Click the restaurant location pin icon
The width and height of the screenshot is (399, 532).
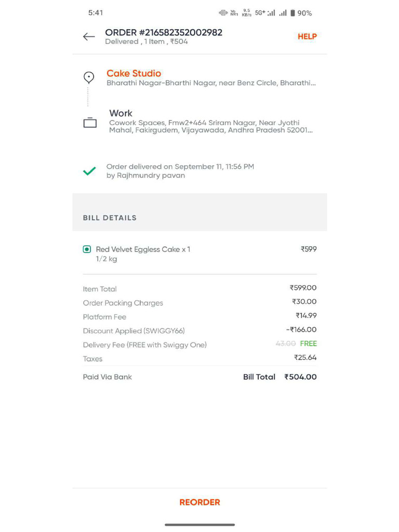point(89,77)
